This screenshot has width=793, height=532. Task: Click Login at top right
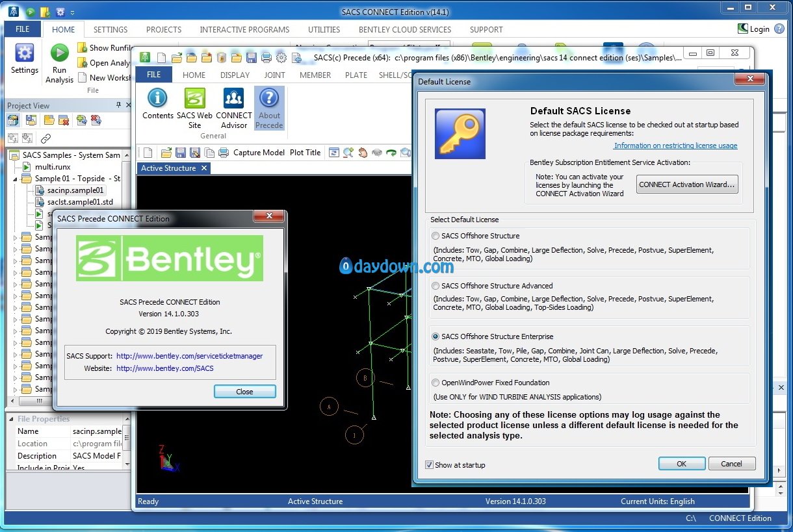point(754,29)
